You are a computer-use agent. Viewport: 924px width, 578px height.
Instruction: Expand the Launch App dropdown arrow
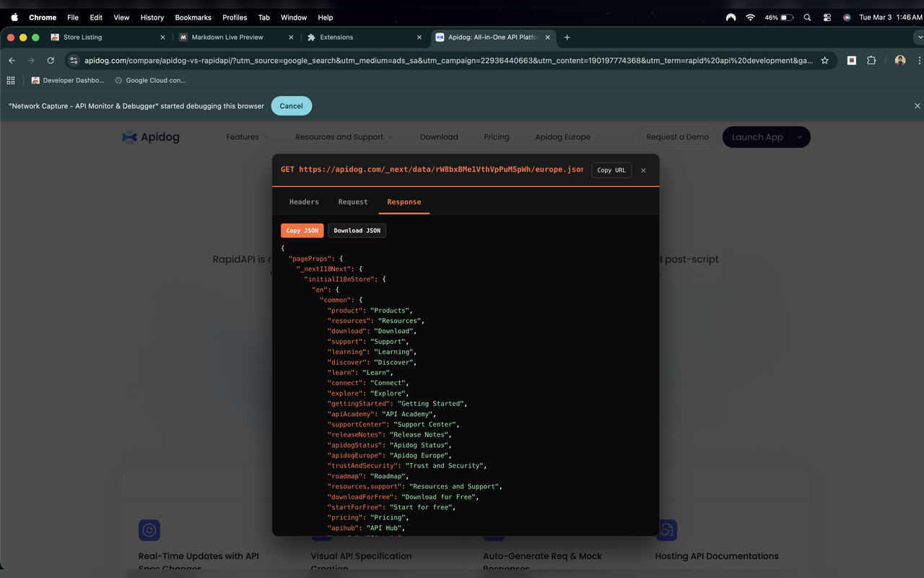tap(800, 137)
